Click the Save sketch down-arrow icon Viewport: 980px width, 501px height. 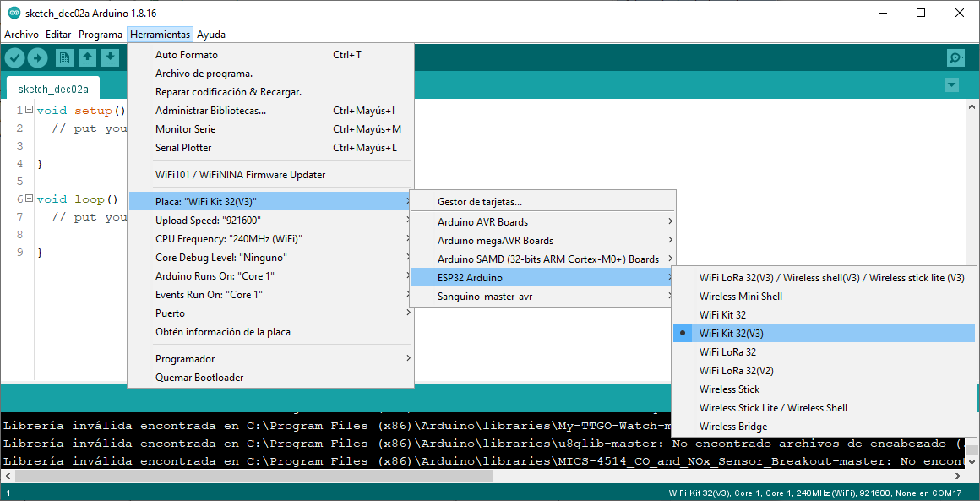pyautogui.click(x=110, y=58)
